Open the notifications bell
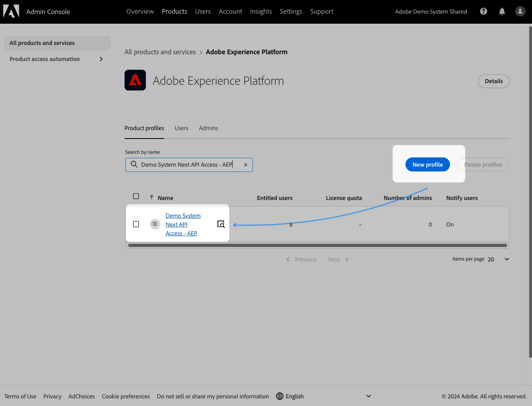This screenshot has height=406, width=532. (x=502, y=12)
